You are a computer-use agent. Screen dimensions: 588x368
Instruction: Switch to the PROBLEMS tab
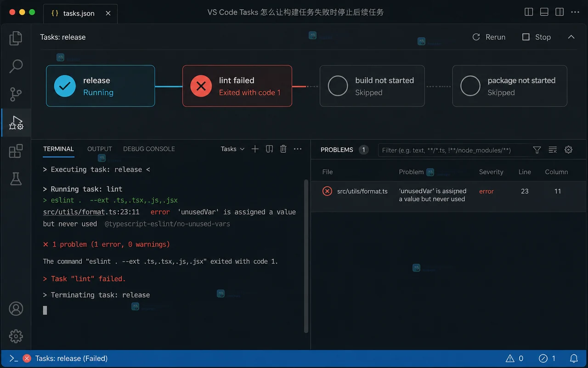pyautogui.click(x=337, y=150)
